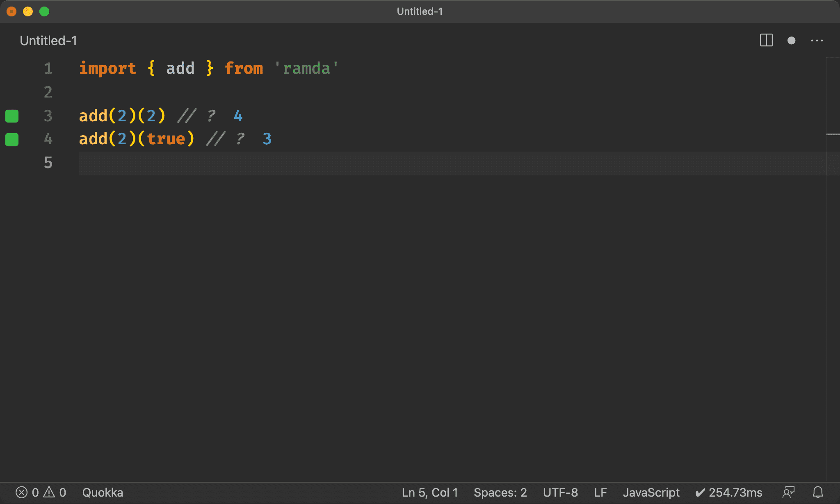Click the Quokka result value 4
Screen dimensions: 840x504
point(238,116)
